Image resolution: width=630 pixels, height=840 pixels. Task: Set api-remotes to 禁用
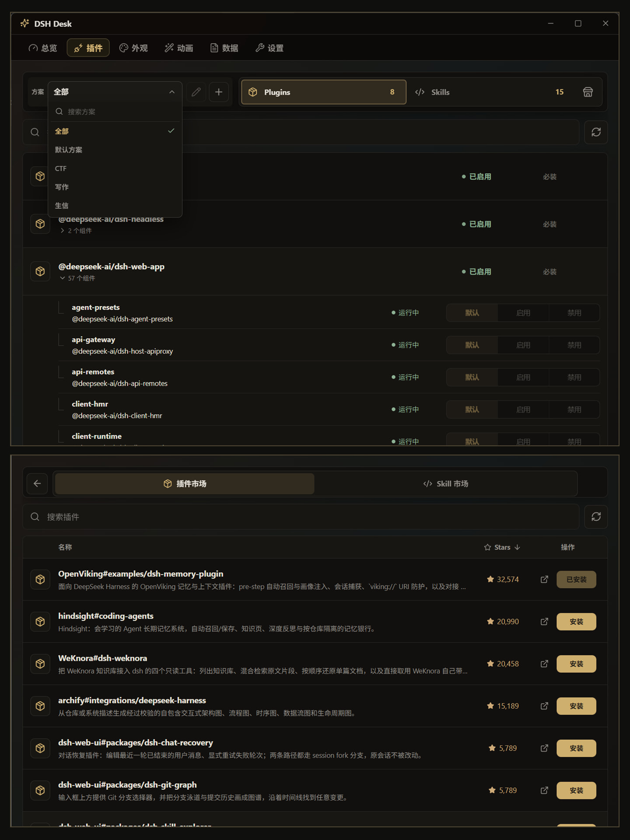click(574, 377)
